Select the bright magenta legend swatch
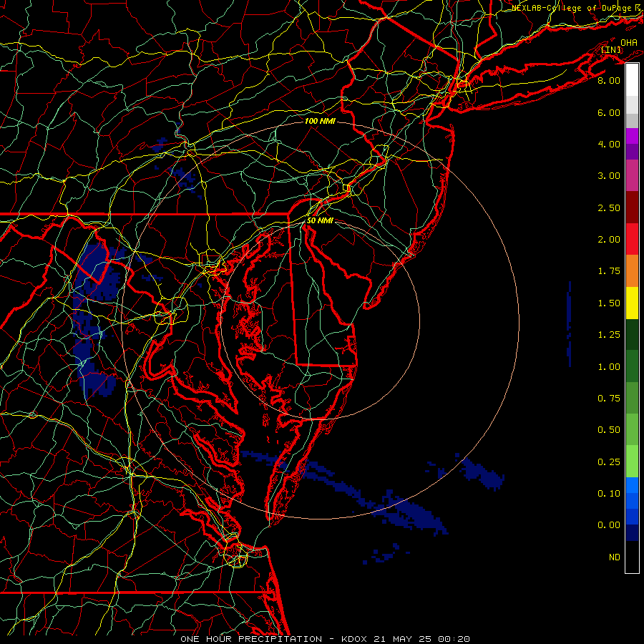Screen dimensions: 644x644 point(632,136)
